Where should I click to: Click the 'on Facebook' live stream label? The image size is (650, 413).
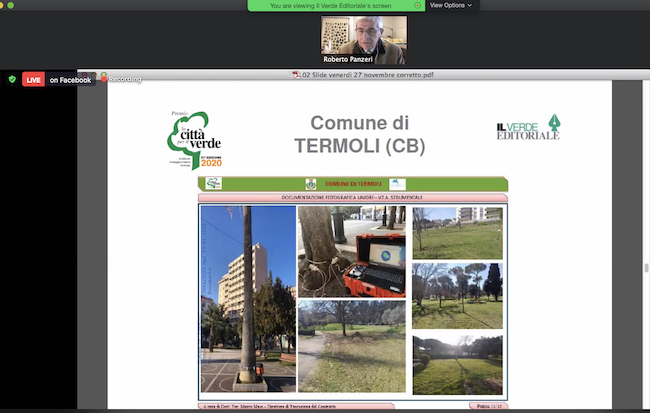tap(70, 80)
